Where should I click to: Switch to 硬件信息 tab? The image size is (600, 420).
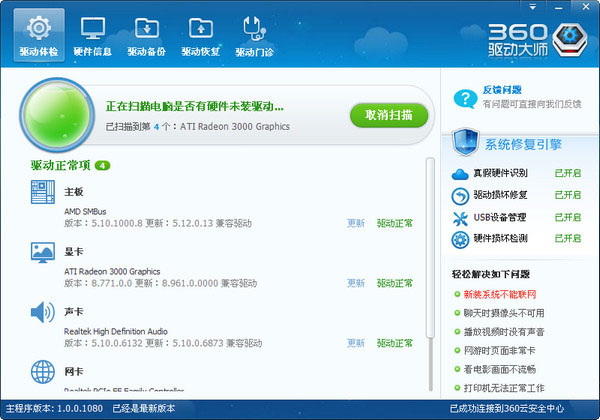[93, 35]
